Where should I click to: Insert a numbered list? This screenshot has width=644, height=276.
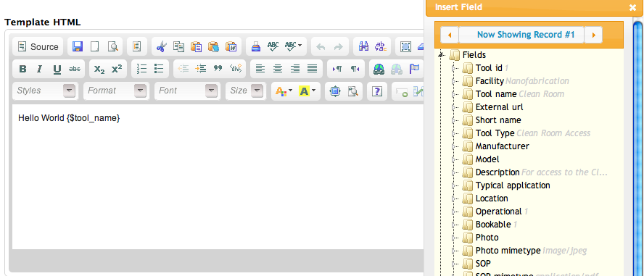click(x=141, y=69)
